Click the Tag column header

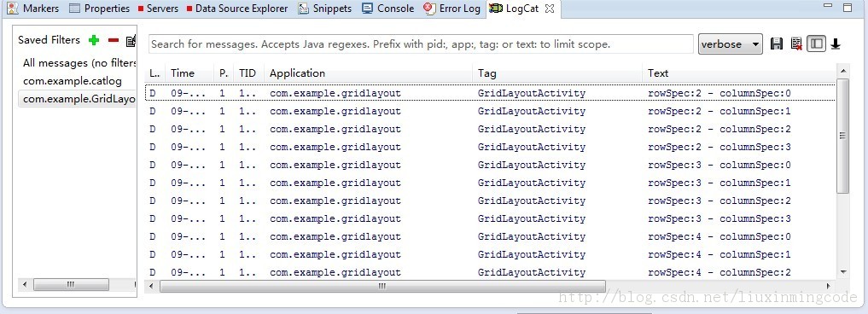(x=556, y=73)
